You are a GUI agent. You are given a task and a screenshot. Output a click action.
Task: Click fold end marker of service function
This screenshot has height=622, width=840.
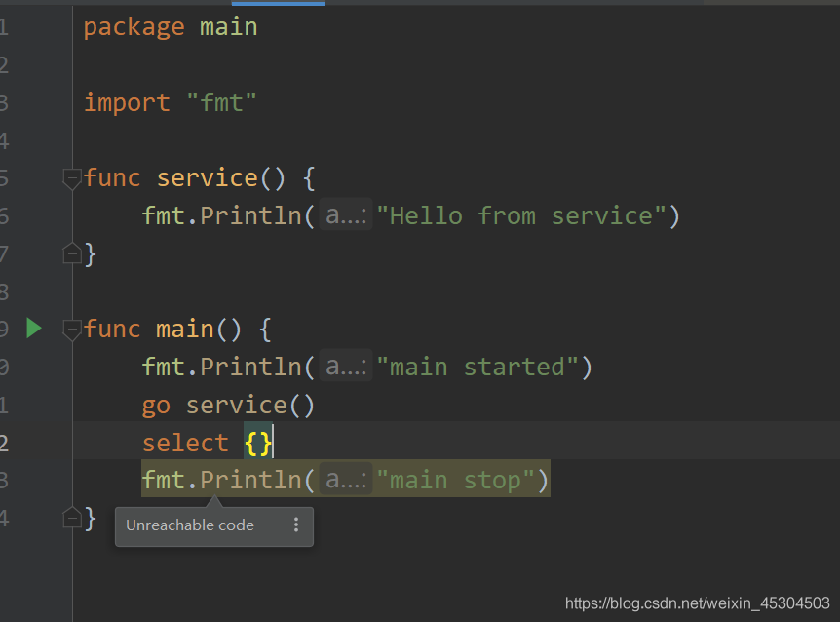tap(72, 253)
